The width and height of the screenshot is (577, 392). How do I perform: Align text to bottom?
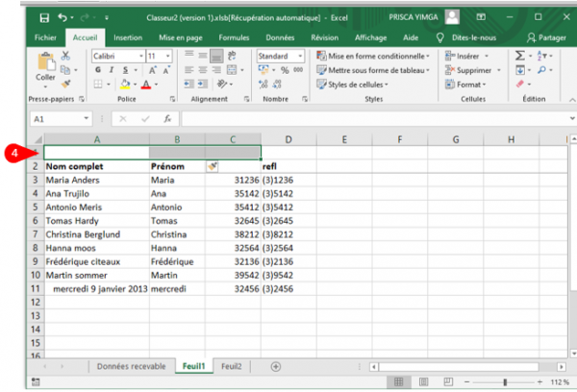coord(216,56)
